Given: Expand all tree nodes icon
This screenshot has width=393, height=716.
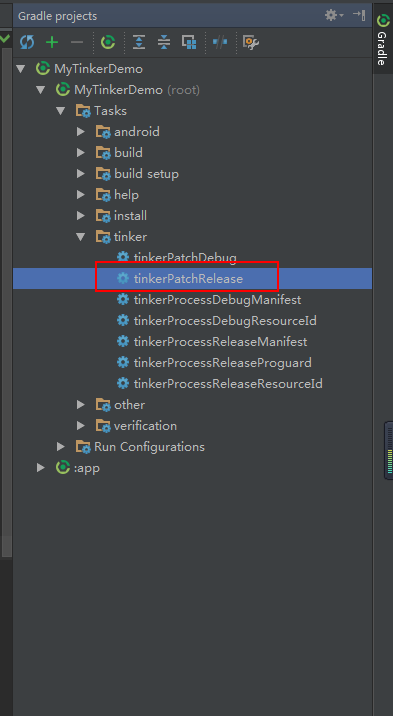Looking at the screenshot, I should (x=139, y=42).
